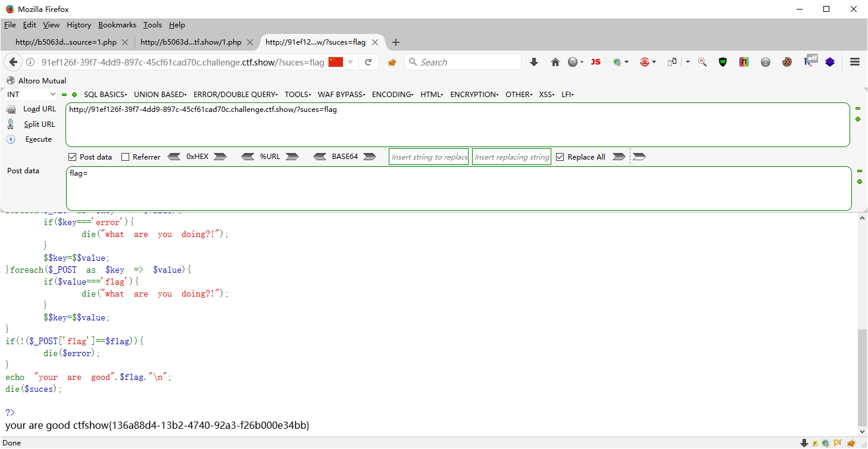The image size is (868, 449).
Task: Open the Firefox hamburger menu
Action: point(855,62)
